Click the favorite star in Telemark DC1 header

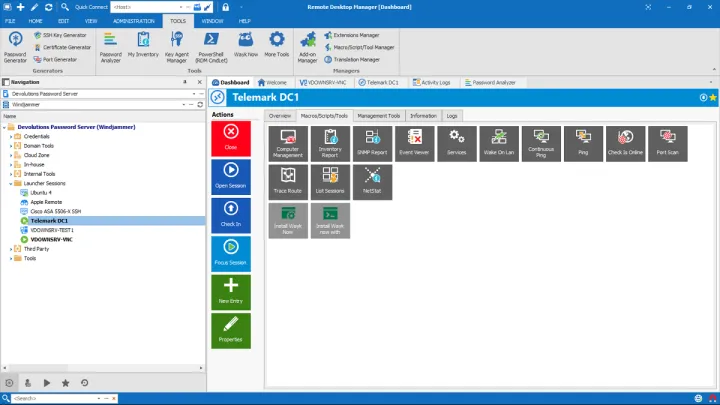click(x=713, y=97)
